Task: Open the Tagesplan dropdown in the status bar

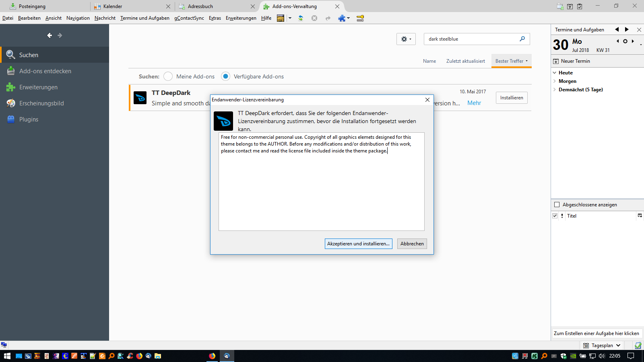Action: tap(602, 346)
